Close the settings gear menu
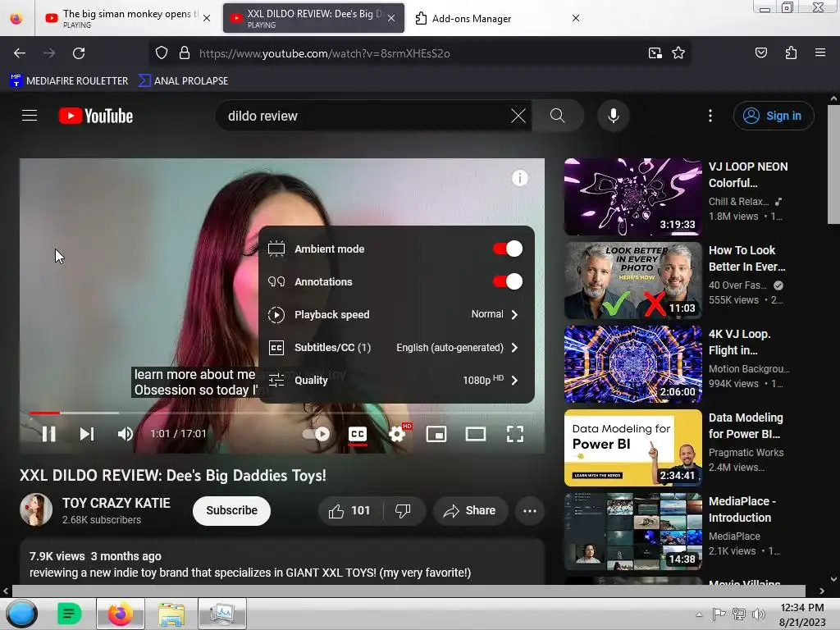840x630 pixels. coord(397,434)
